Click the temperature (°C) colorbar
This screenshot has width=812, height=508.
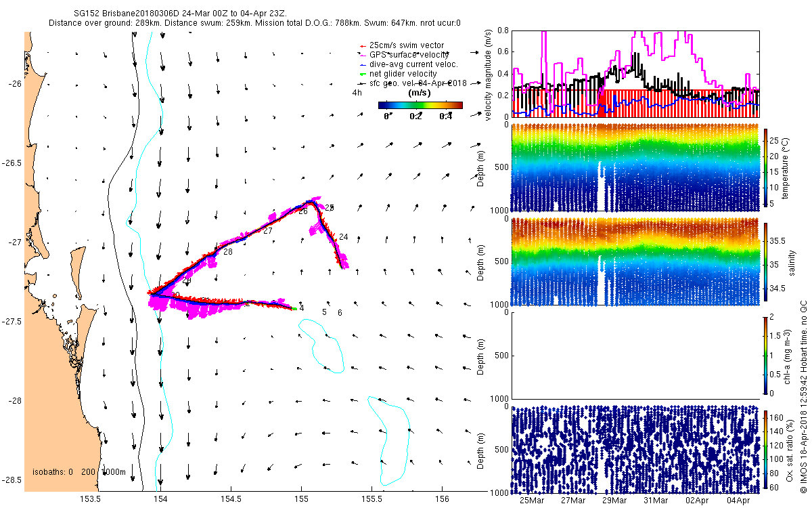click(x=766, y=167)
